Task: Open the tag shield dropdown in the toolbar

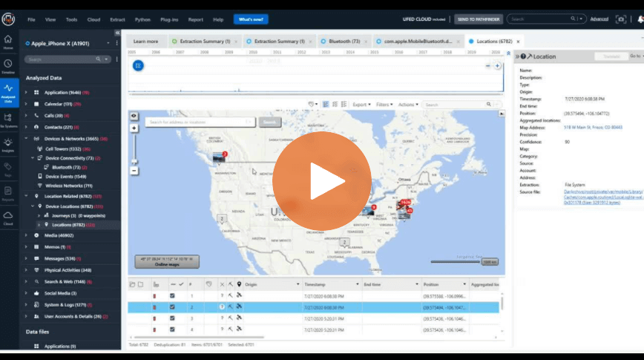Action: click(x=313, y=105)
